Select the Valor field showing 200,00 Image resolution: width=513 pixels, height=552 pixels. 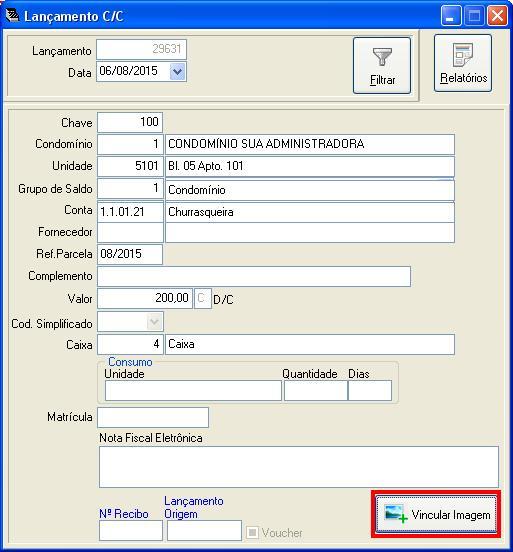click(x=145, y=298)
